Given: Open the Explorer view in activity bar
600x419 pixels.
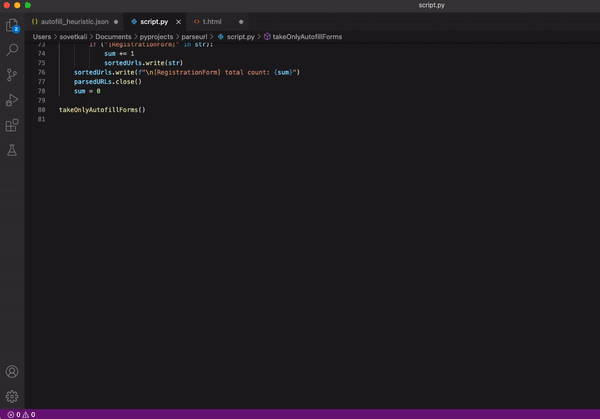Looking at the screenshot, I should 12,25.
